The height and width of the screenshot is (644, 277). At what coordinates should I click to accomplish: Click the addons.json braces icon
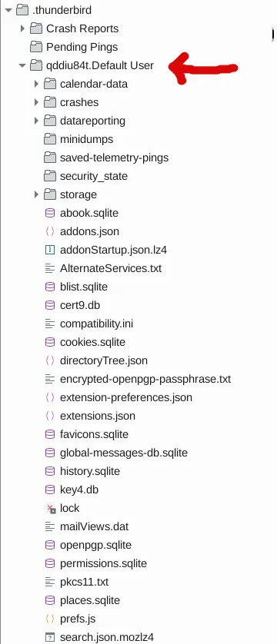50,231
